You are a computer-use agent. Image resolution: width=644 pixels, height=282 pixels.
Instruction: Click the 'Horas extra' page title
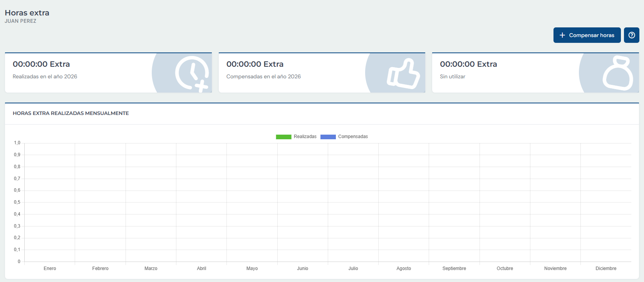pos(27,13)
